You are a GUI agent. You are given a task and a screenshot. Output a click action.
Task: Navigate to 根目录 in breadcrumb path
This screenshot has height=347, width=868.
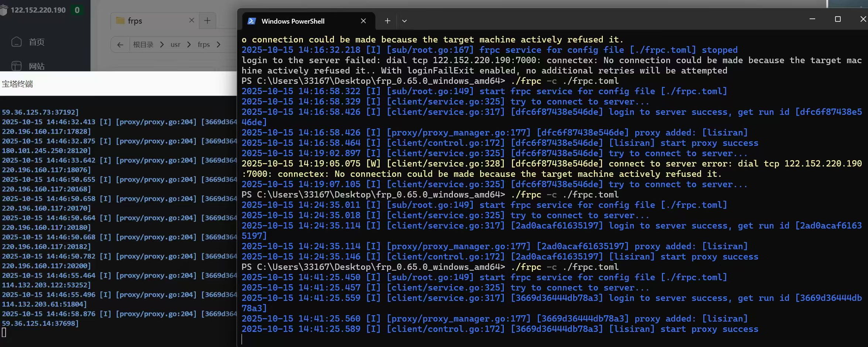point(143,45)
